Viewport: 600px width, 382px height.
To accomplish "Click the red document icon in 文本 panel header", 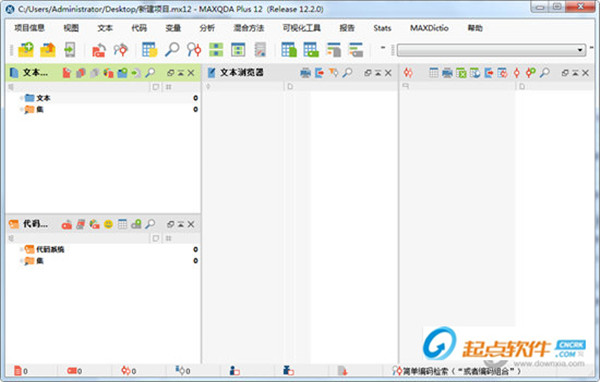I will [67, 73].
